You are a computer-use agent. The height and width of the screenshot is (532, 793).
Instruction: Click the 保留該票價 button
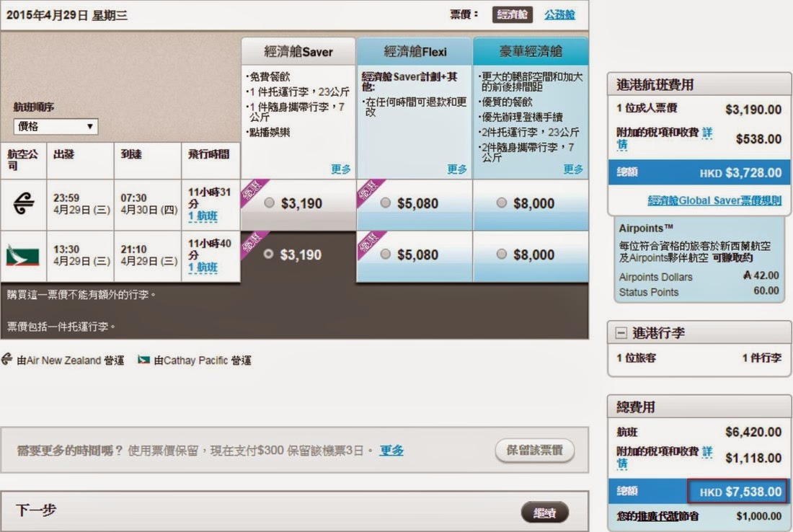click(534, 450)
